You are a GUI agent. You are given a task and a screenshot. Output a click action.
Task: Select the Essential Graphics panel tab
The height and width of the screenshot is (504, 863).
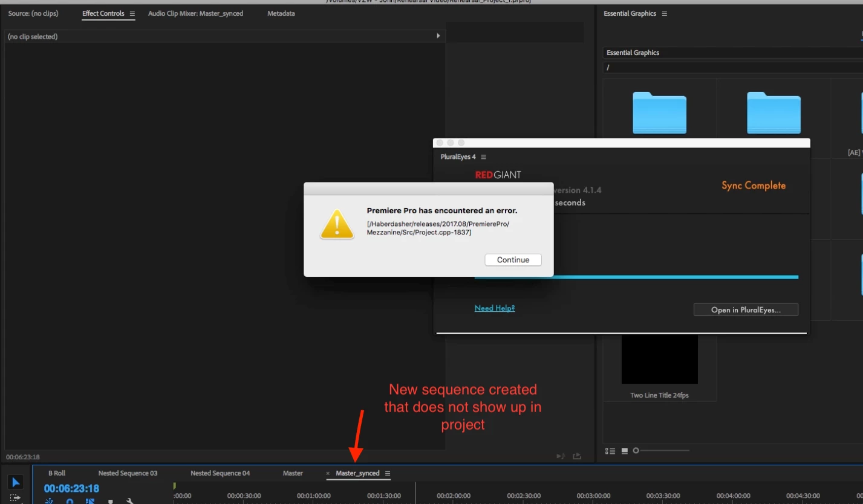click(630, 13)
